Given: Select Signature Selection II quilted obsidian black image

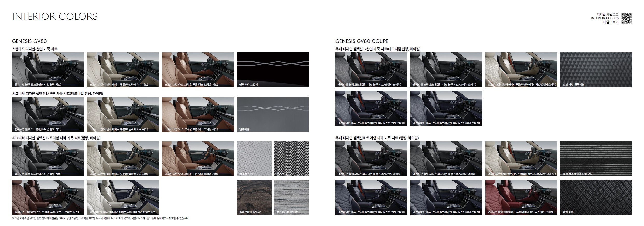Looking at the screenshot, I should 48,159.
